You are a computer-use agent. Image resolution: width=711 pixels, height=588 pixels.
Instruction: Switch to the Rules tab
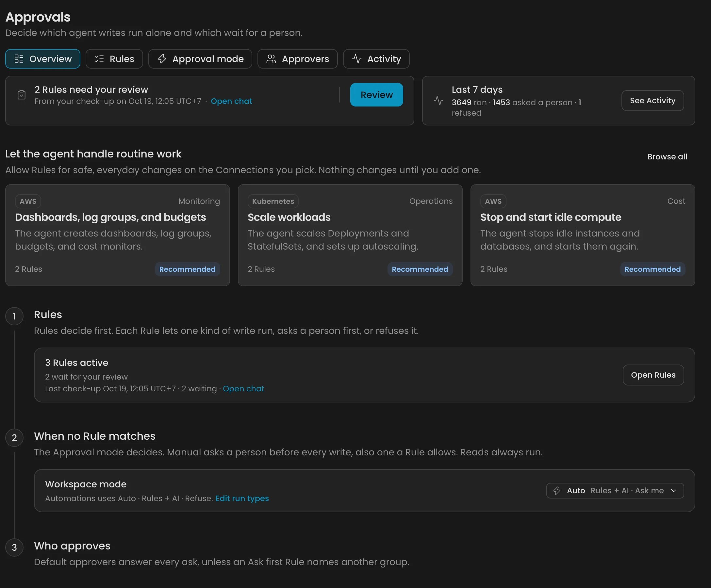(x=114, y=59)
